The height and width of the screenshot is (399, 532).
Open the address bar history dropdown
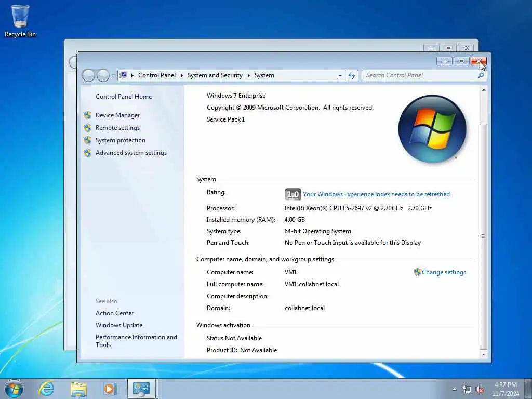(340, 75)
